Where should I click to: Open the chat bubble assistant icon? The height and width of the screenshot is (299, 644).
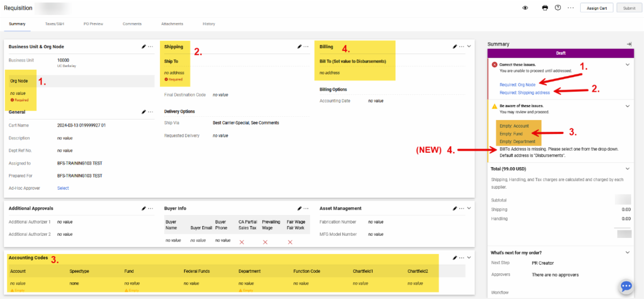point(626,286)
